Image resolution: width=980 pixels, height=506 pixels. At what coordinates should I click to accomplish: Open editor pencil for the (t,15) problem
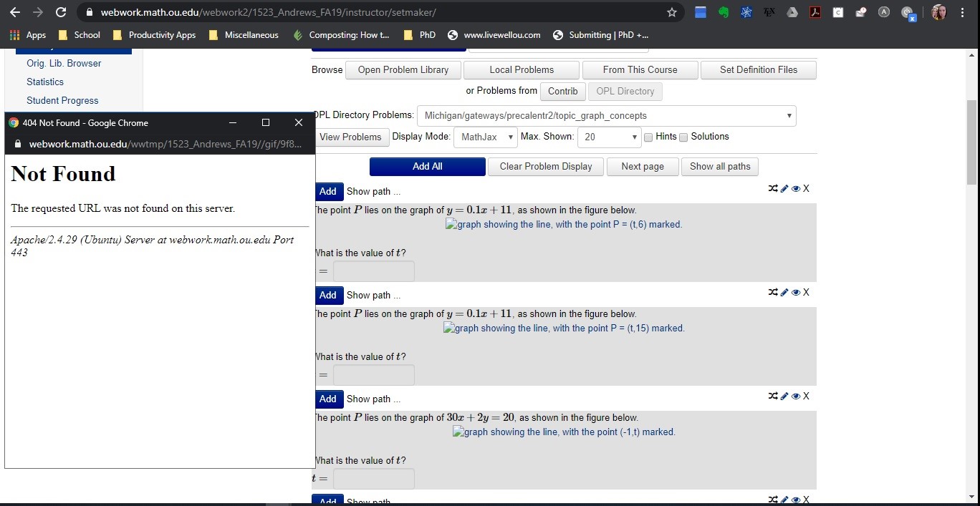pyautogui.click(x=784, y=293)
